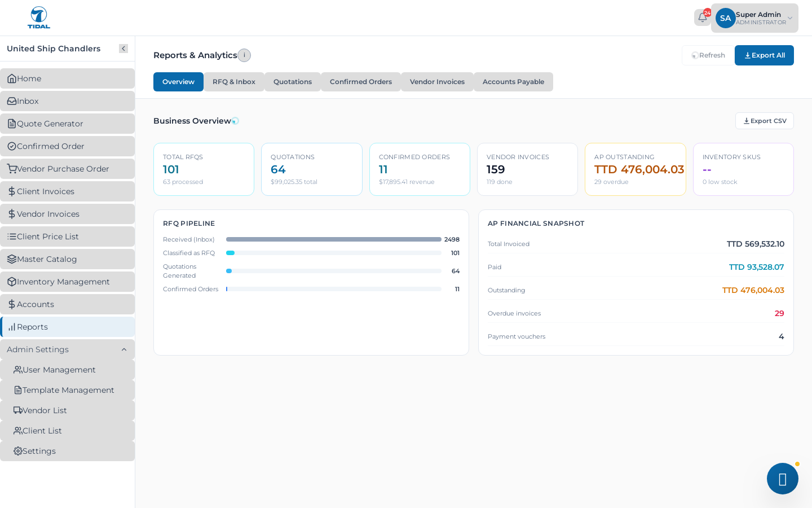Click the info icon beside Reports & Analytics
Screen dimensions: 812x508
(x=244, y=55)
